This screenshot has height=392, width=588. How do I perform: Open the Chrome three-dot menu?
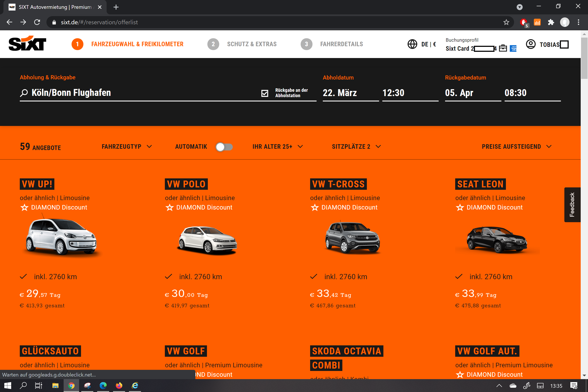(x=579, y=22)
